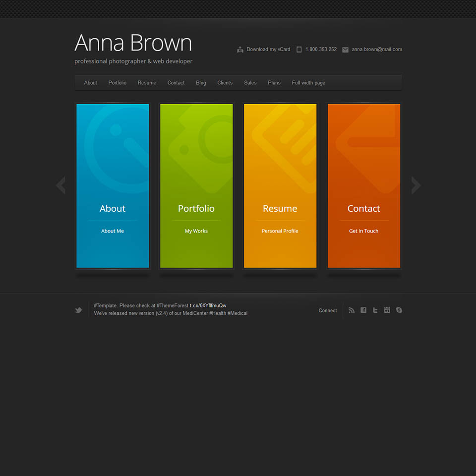The width and height of the screenshot is (476, 476).
Task: Click the vCard download icon in header
Action: [x=240, y=50]
